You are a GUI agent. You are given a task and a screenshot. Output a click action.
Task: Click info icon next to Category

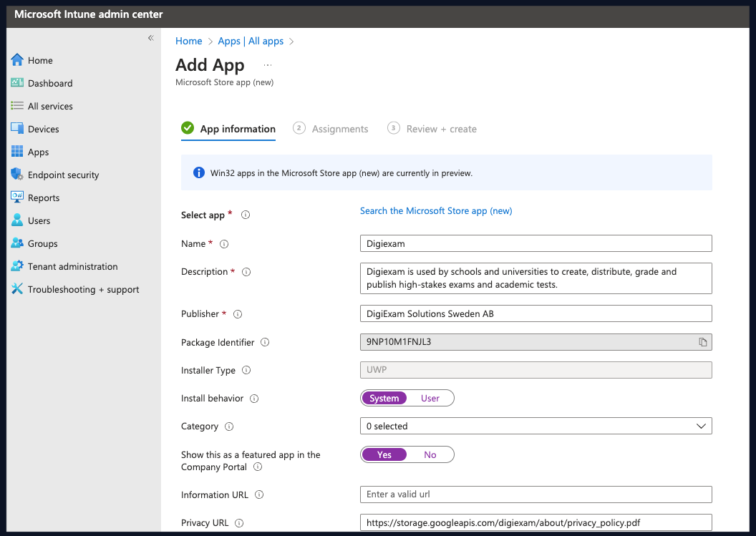(229, 427)
